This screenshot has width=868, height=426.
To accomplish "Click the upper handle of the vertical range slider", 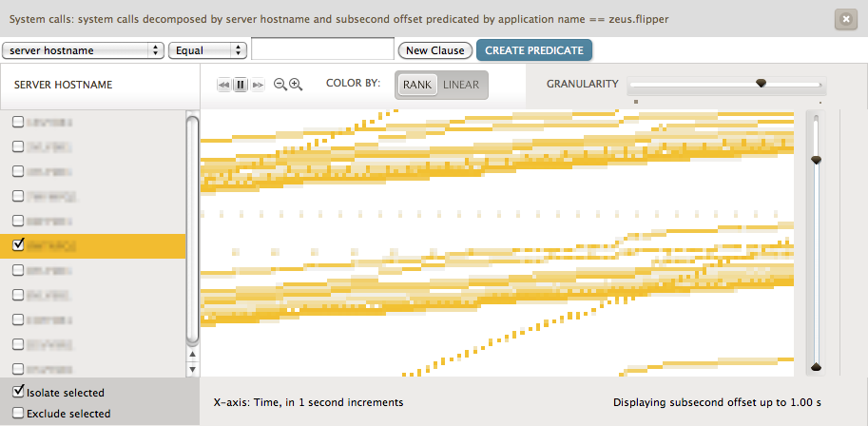I will pos(815,160).
